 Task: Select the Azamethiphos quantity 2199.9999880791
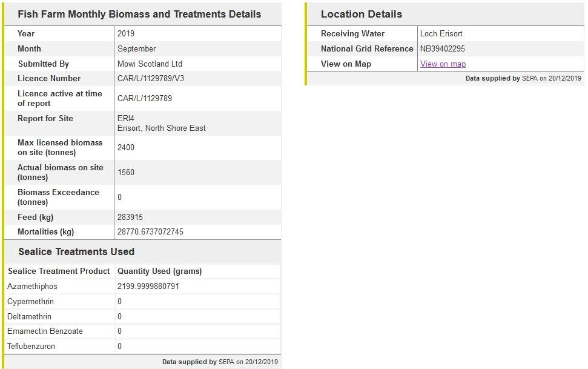pyautogui.click(x=148, y=286)
